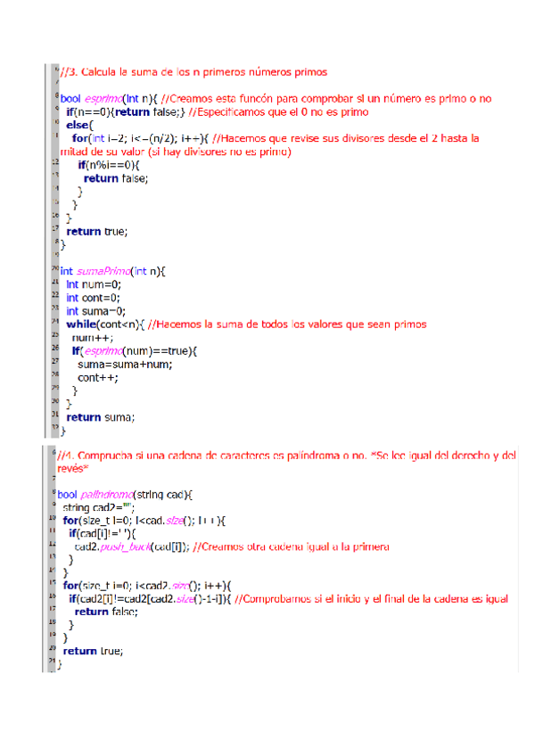Click the 'int cont=0;' line
The height and width of the screenshot is (756, 535).
pyautogui.click(x=93, y=298)
